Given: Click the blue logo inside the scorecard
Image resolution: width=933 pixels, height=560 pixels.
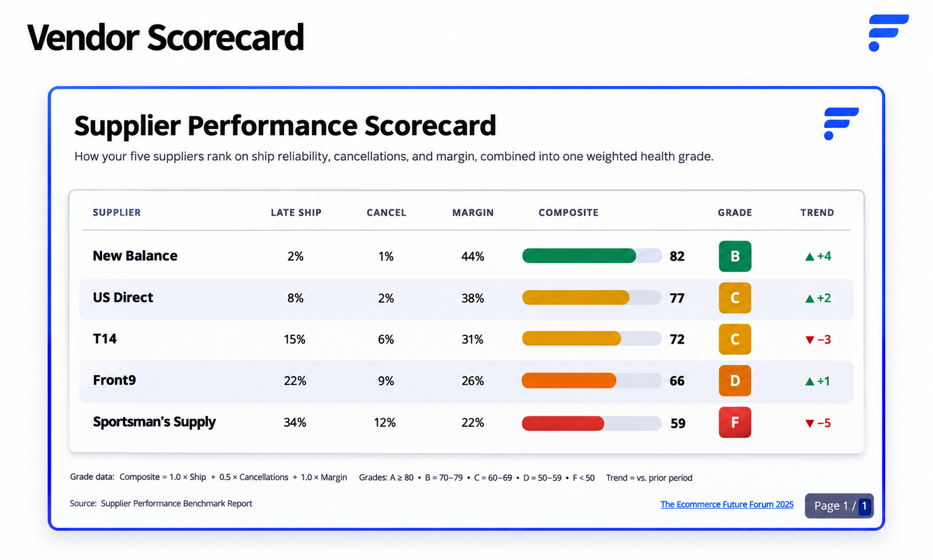Looking at the screenshot, I should (x=841, y=124).
